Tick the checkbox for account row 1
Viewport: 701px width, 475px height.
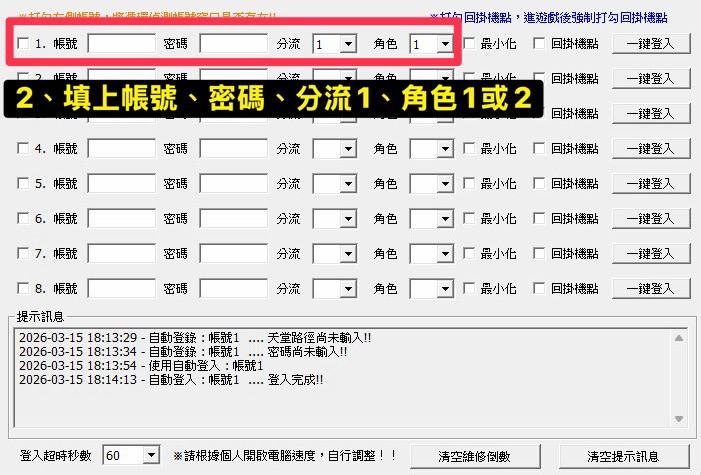point(23,43)
